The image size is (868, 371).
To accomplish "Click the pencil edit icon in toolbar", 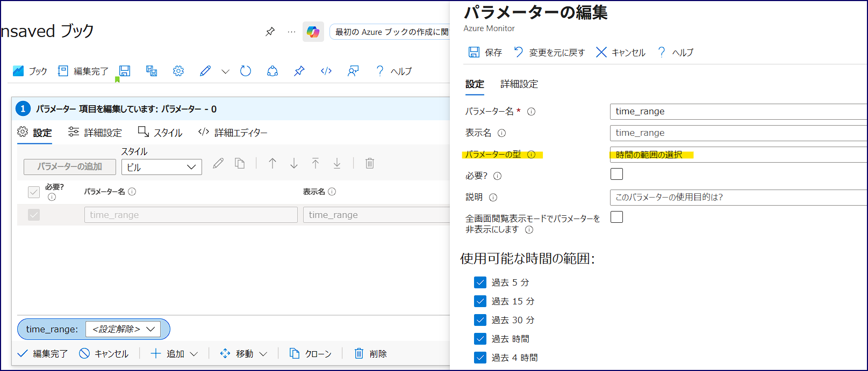I will (x=205, y=71).
